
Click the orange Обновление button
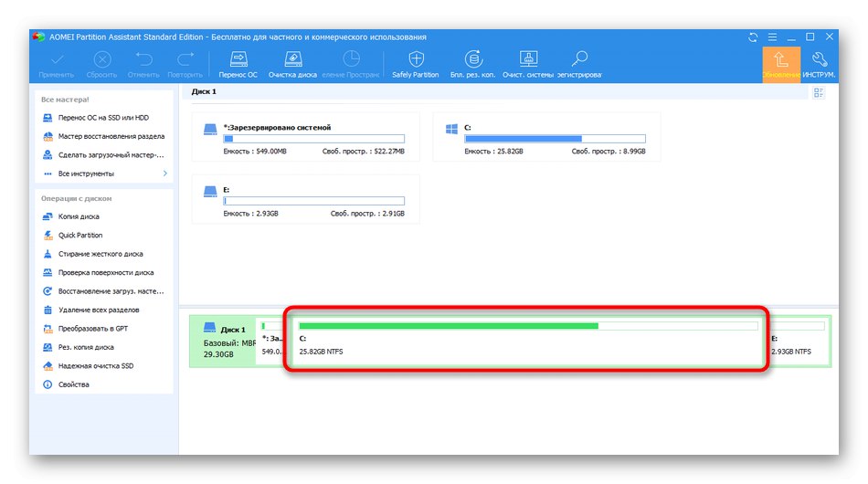click(x=781, y=65)
